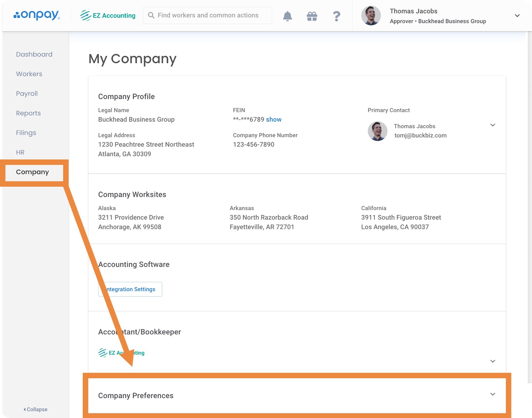This screenshot has width=532, height=418.
Task: Open the Payroll sidebar item
Action: [x=27, y=93]
